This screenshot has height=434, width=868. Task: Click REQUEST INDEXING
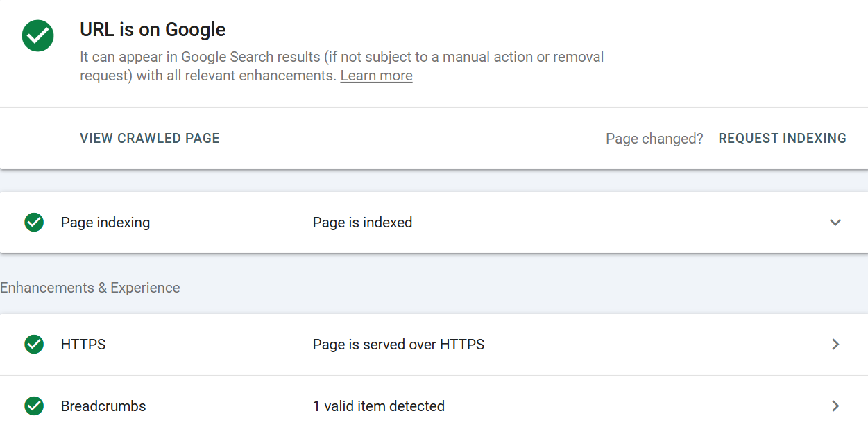pyautogui.click(x=782, y=138)
